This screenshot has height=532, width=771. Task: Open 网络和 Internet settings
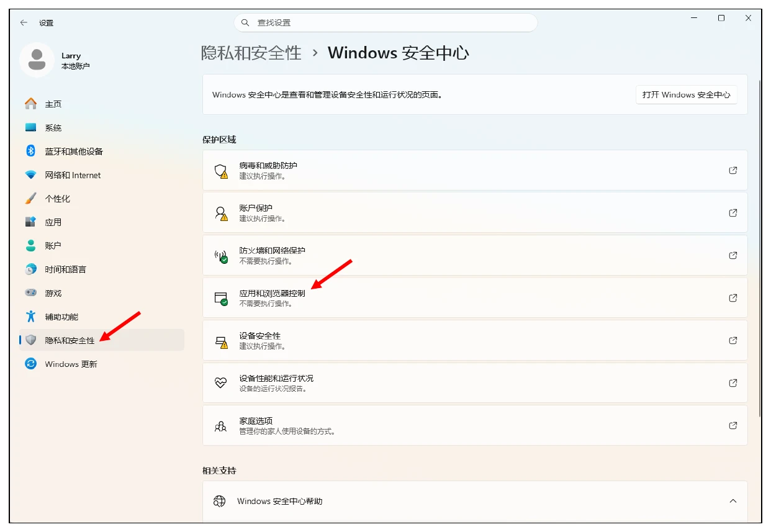(x=102, y=175)
